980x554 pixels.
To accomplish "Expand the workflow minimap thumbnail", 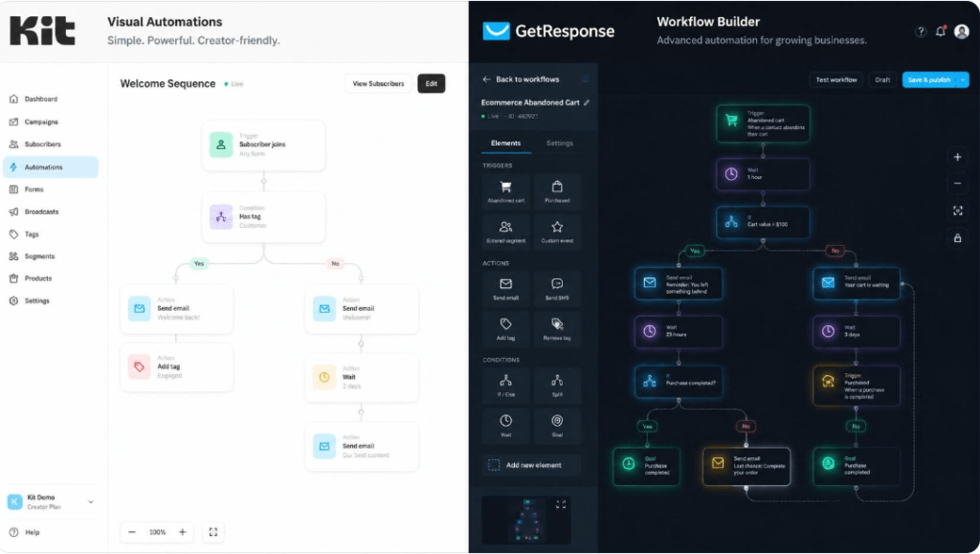I will tap(561, 504).
